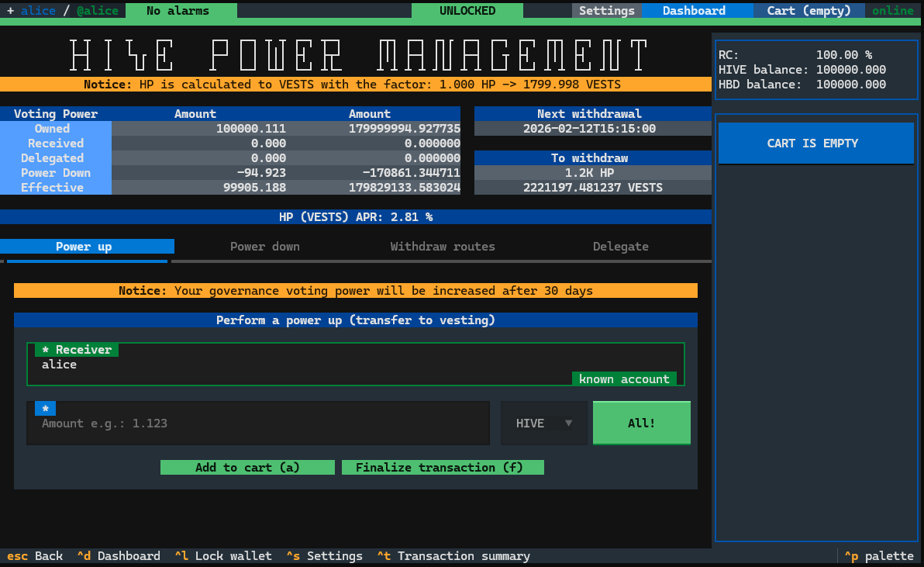Image resolution: width=924 pixels, height=567 pixels.
Task: Click ^s Settings footer shortcut
Action: tap(325, 556)
